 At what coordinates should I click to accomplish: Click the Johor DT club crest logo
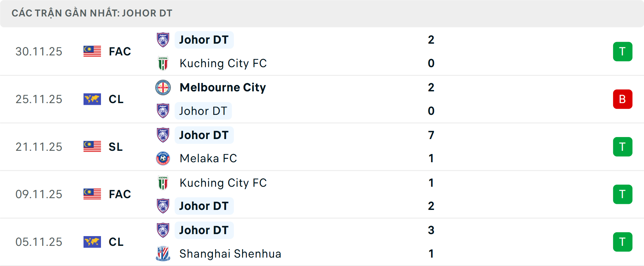click(163, 40)
